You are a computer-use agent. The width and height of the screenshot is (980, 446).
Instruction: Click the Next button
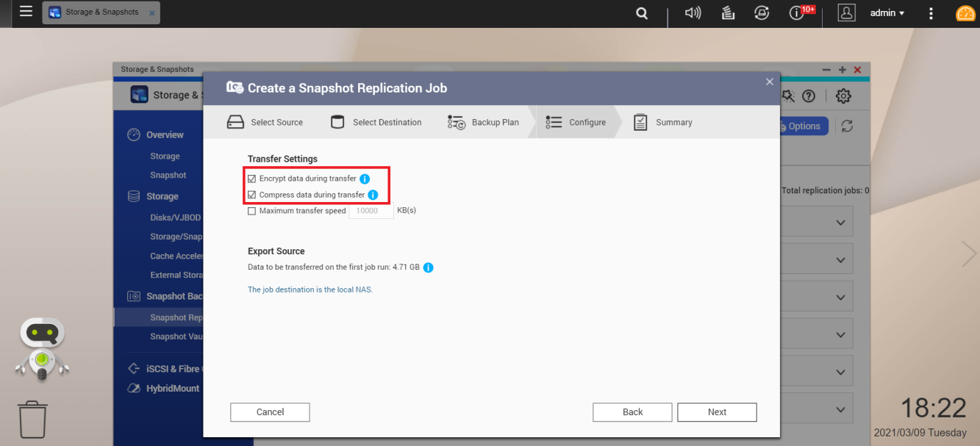(x=717, y=412)
